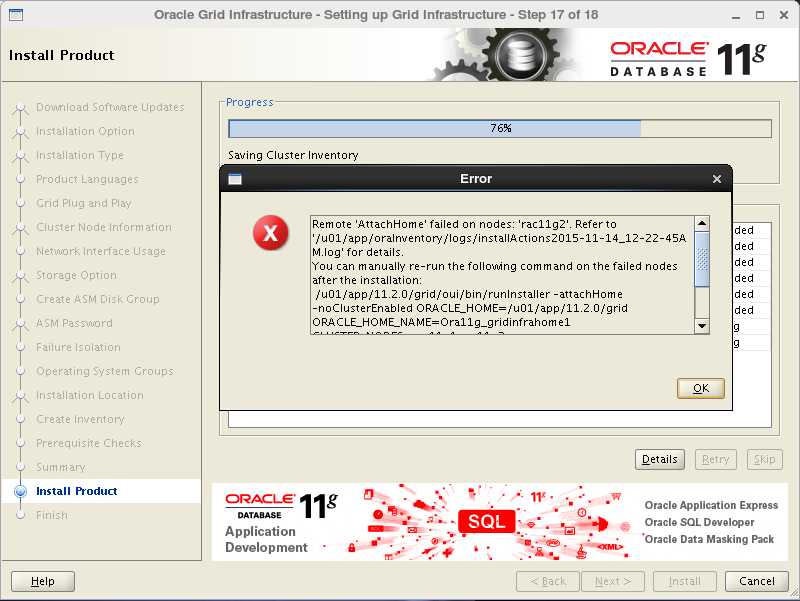Click the Oracle Database 11g header logo

click(x=688, y=59)
